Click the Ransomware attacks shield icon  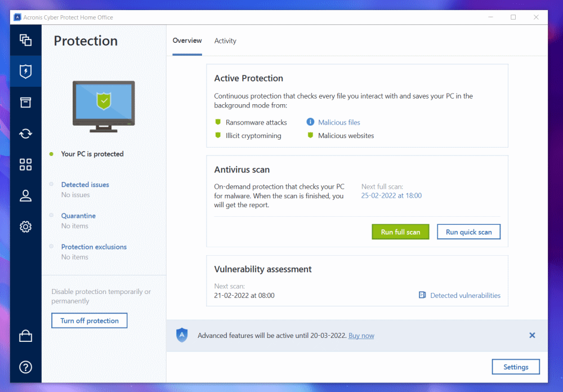click(x=217, y=122)
